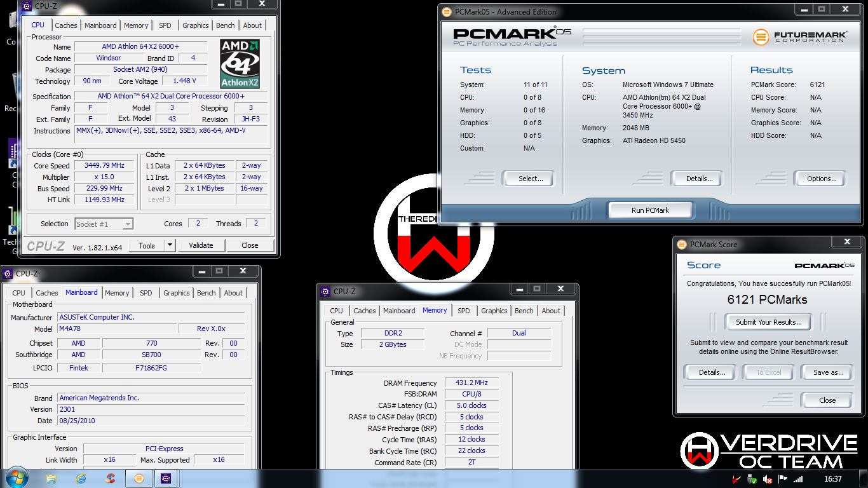The height and width of the screenshot is (488, 868).
Task: Open Windows Explorer from the taskbar
Action: tap(51, 478)
